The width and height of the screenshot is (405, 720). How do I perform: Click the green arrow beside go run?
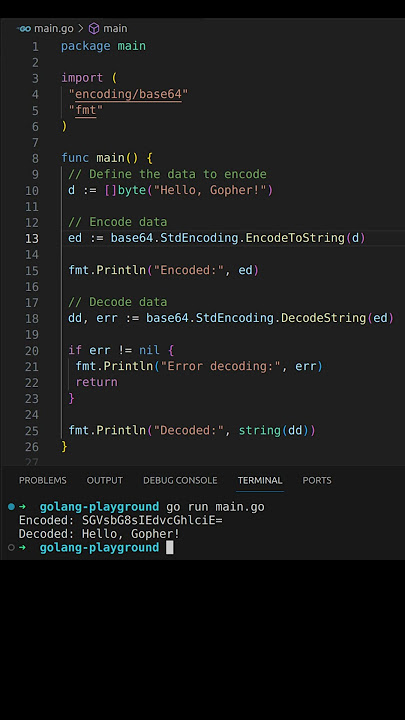pyautogui.click(x=22, y=507)
